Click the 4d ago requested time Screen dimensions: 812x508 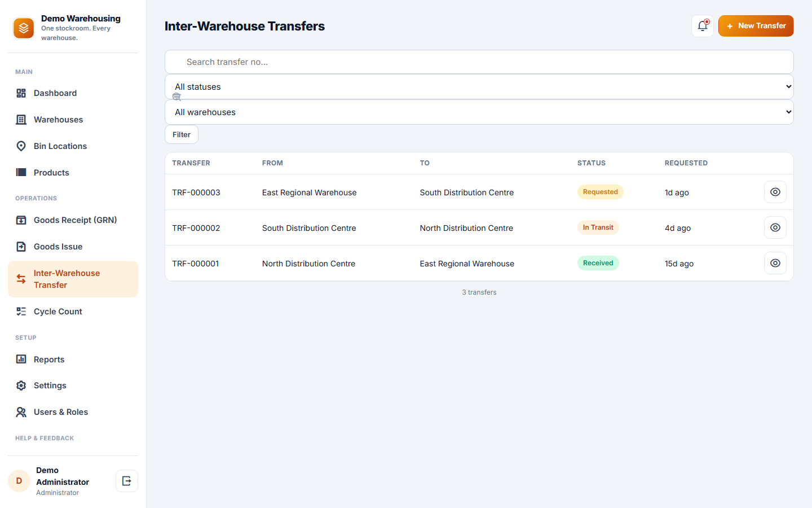[678, 228]
